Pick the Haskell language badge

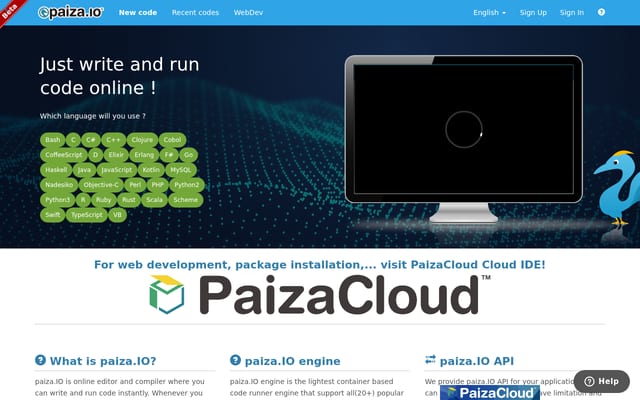coord(56,170)
